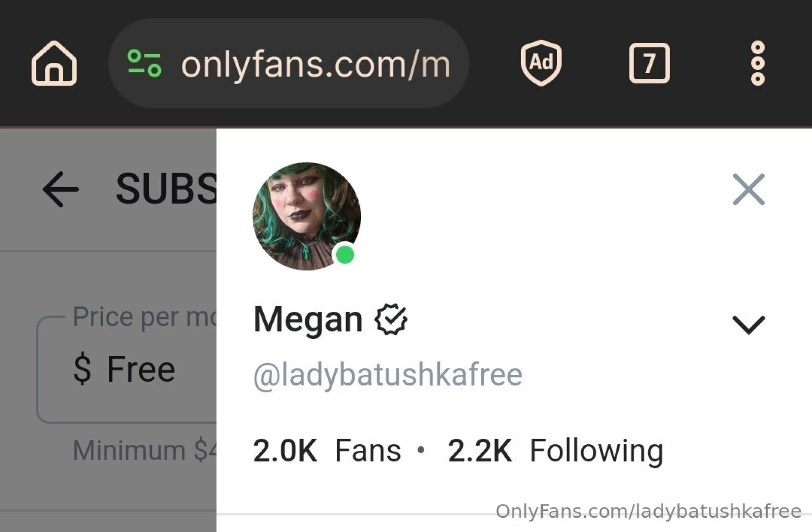Click the tab counter showing 7

coord(650,62)
